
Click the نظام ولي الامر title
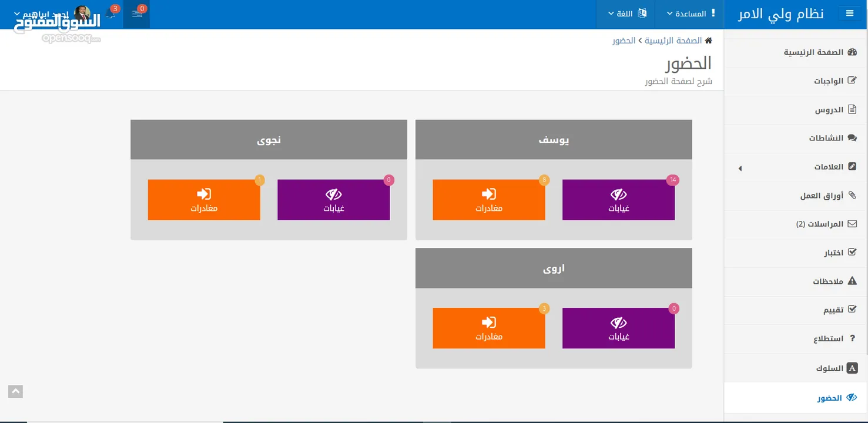click(x=780, y=14)
